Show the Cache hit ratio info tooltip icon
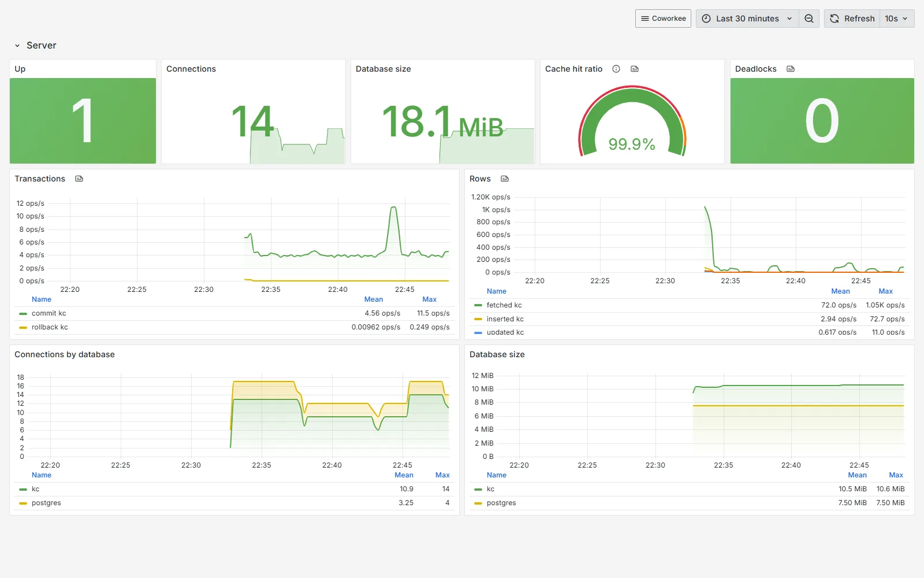This screenshot has width=924, height=578. 616,69
